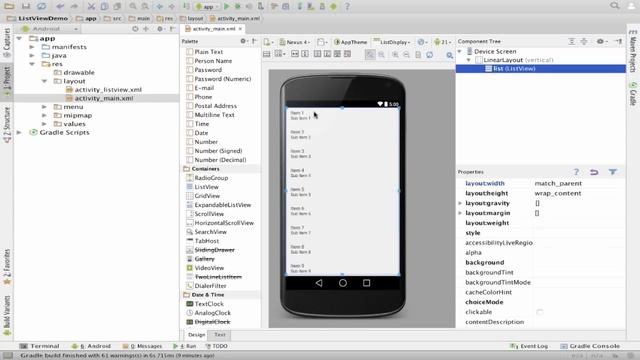The height and width of the screenshot is (360, 640).
Task: Click the Properties help question icon
Action: [576, 172]
